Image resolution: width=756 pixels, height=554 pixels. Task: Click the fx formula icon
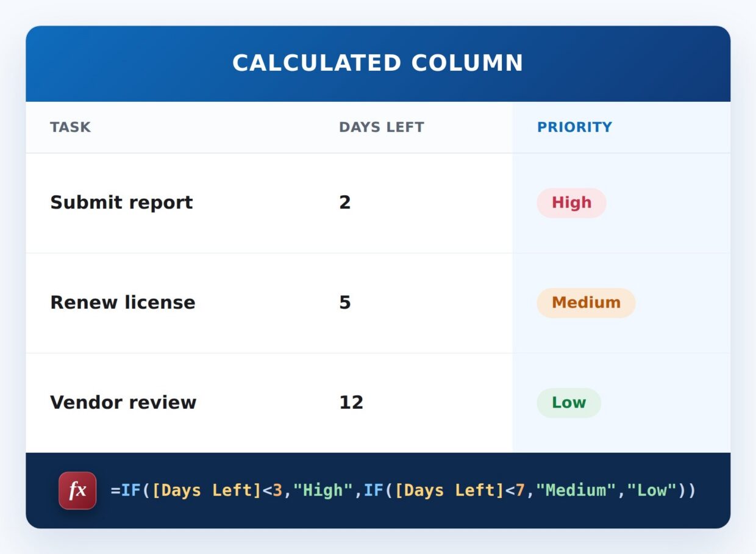77,491
